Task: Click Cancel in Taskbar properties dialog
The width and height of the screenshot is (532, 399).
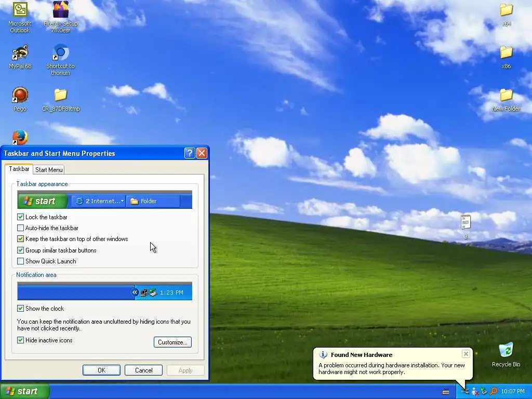Action: pyautogui.click(x=143, y=370)
